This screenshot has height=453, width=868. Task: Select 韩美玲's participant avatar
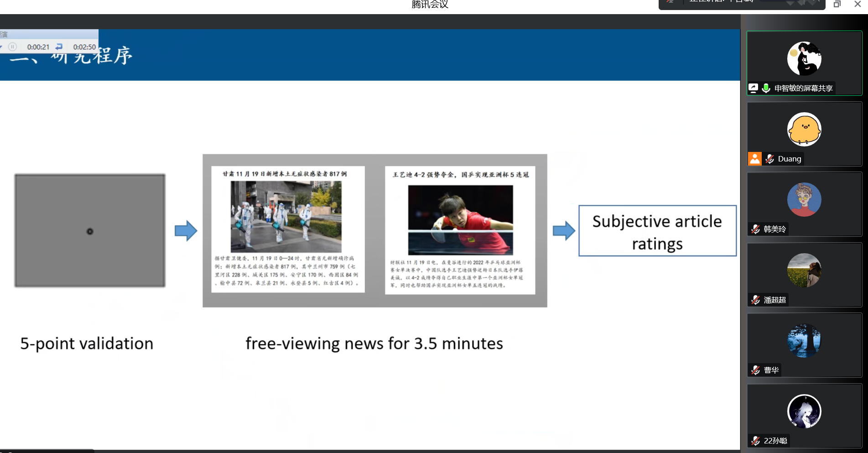point(804,200)
